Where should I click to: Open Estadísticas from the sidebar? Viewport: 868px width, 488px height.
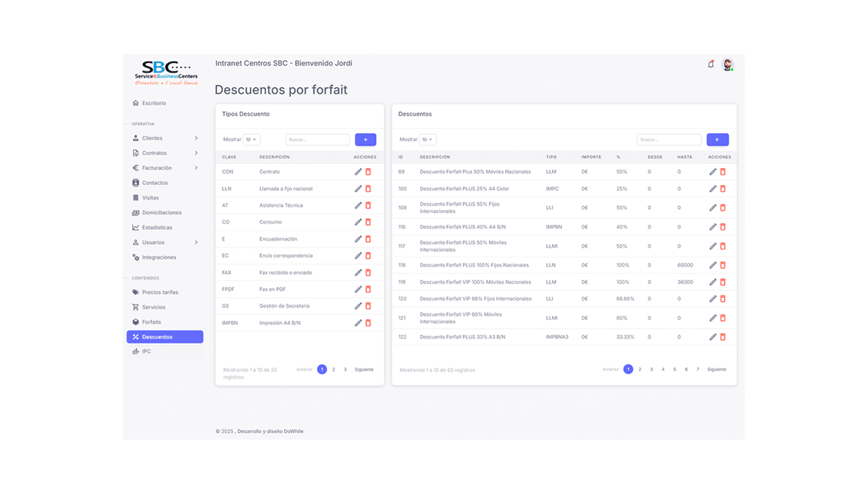[x=155, y=227]
